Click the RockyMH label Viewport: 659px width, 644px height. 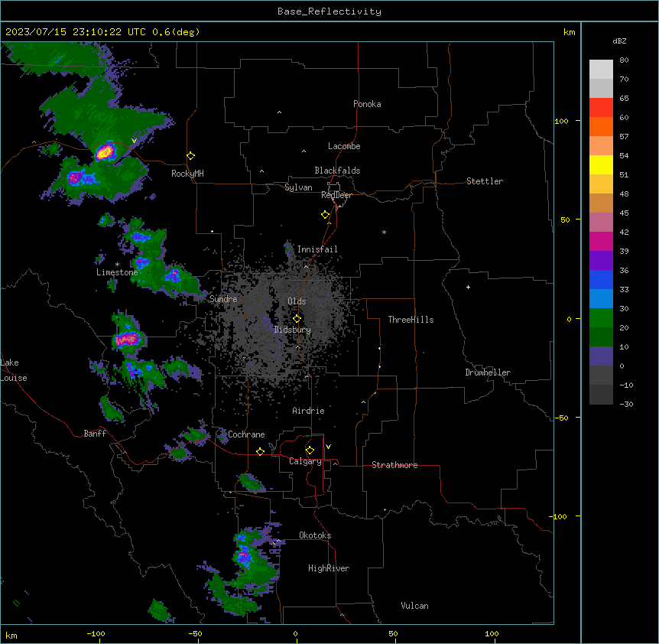tap(187, 174)
